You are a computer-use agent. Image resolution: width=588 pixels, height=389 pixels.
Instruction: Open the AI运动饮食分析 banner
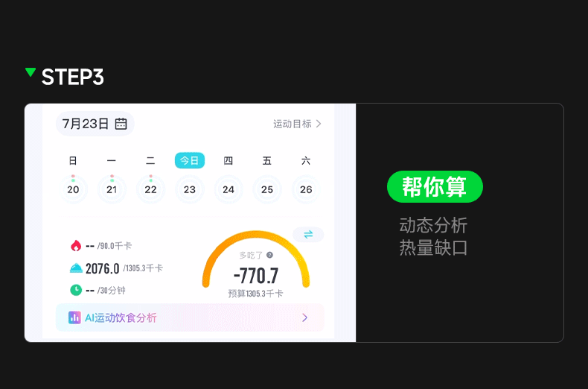pyautogui.click(x=190, y=317)
